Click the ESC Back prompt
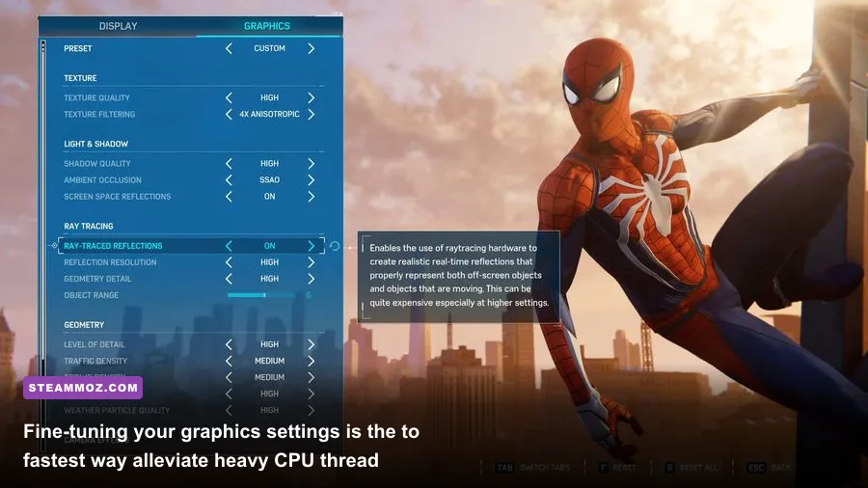Image resolution: width=868 pixels, height=488 pixels. (770, 468)
